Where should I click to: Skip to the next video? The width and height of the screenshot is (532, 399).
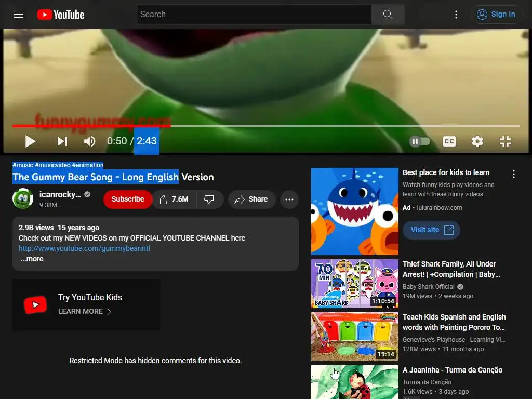click(x=62, y=141)
